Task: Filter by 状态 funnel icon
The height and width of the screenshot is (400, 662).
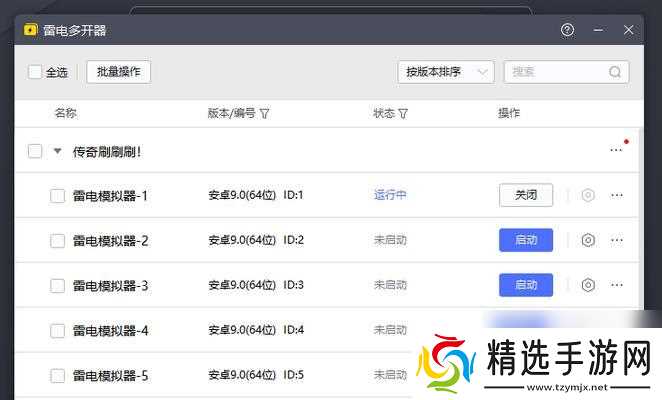Action: tap(403, 114)
